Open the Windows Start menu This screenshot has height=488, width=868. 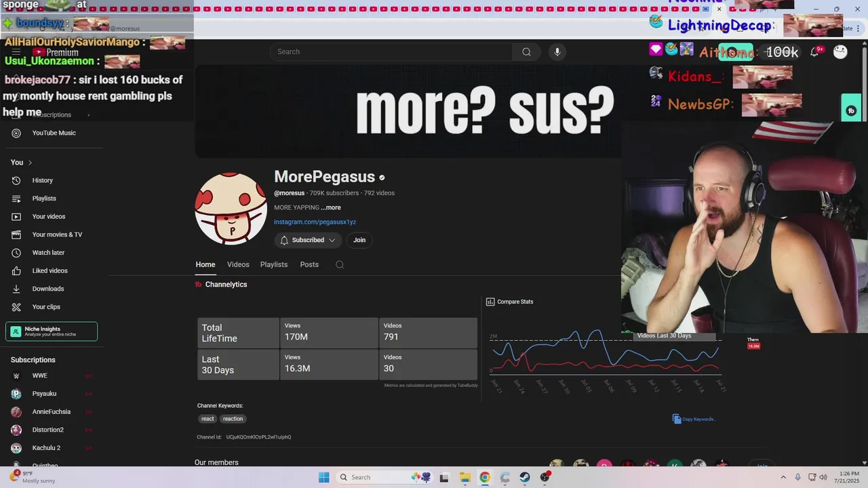[324, 477]
